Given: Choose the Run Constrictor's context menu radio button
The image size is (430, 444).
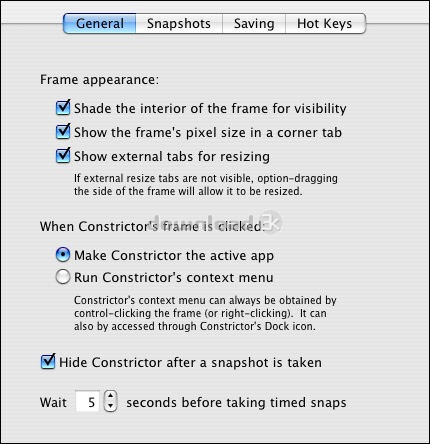Looking at the screenshot, I should click(63, 277).
